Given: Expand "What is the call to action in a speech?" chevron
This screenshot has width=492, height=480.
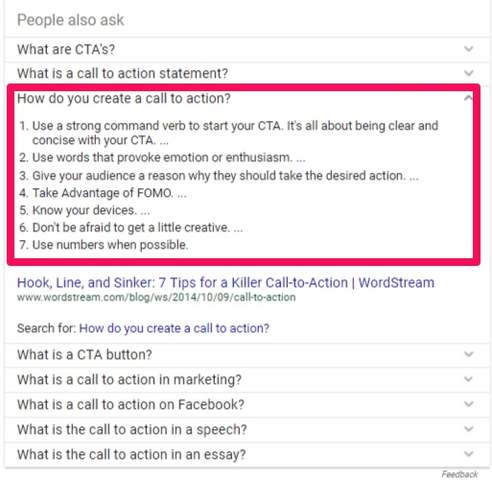Looking at the screenshot, I should pos(469,429).
